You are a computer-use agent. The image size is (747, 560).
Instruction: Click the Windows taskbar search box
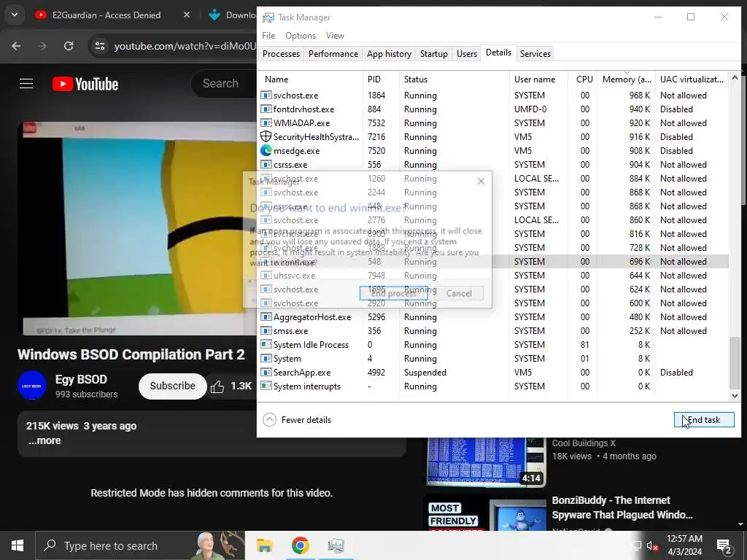[x=140, y=545]
